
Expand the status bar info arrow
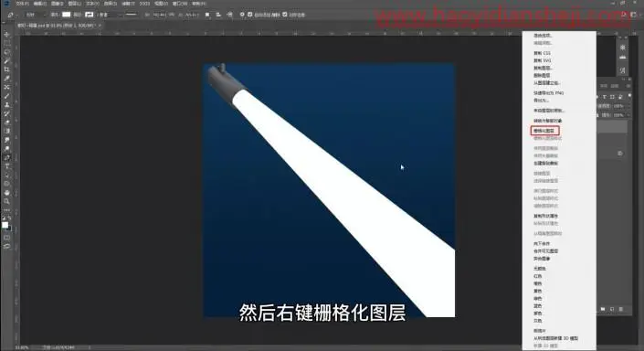90,347
